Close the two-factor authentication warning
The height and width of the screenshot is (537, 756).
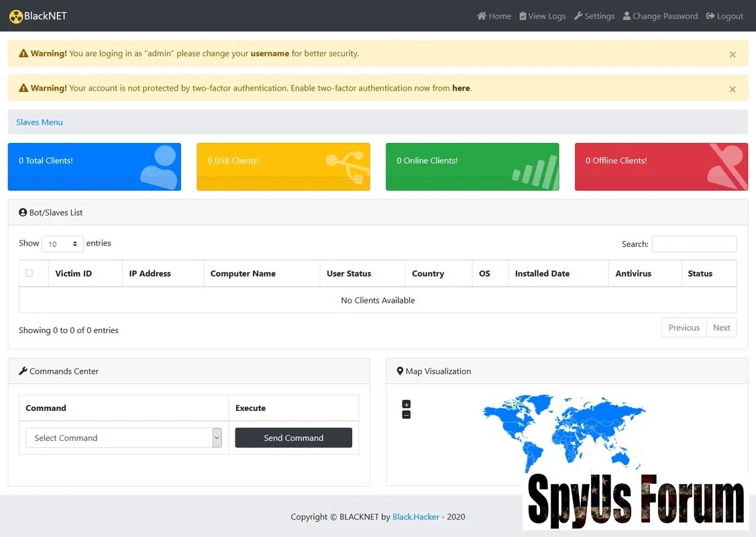(x=733, y=89)
